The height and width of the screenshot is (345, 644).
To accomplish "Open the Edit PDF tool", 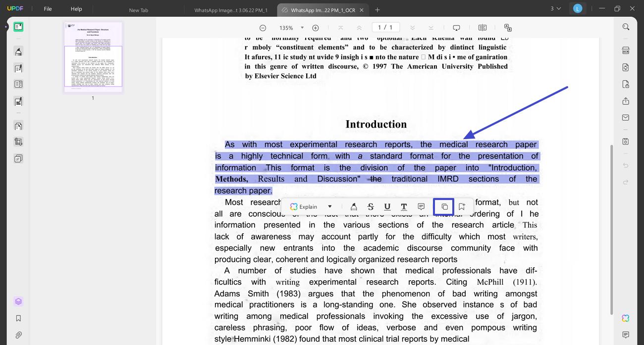I will point(18,68).
